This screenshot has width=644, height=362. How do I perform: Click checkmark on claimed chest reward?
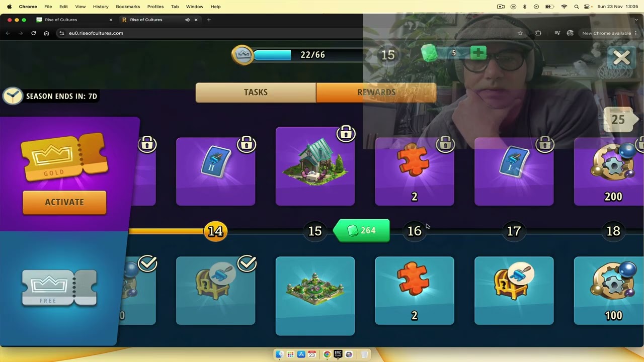coord(247,263)
